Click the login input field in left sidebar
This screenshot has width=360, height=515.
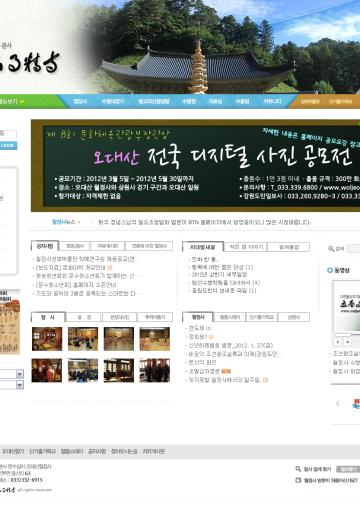(8, 134)
